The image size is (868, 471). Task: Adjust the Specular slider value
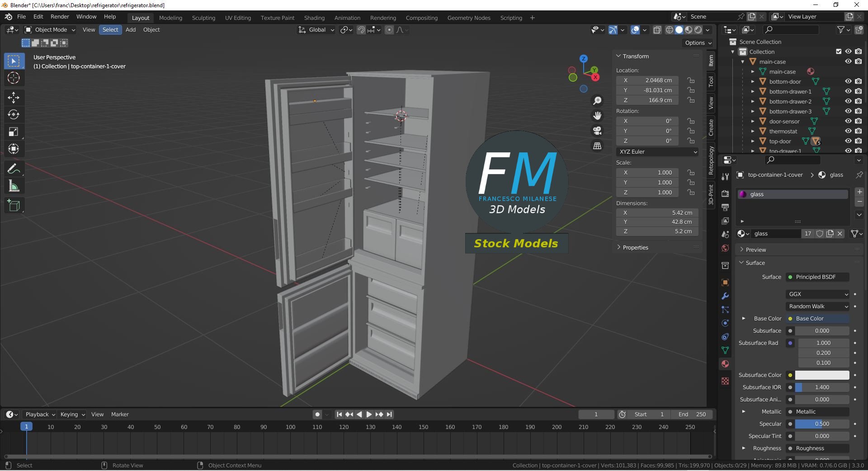(822, 424)
